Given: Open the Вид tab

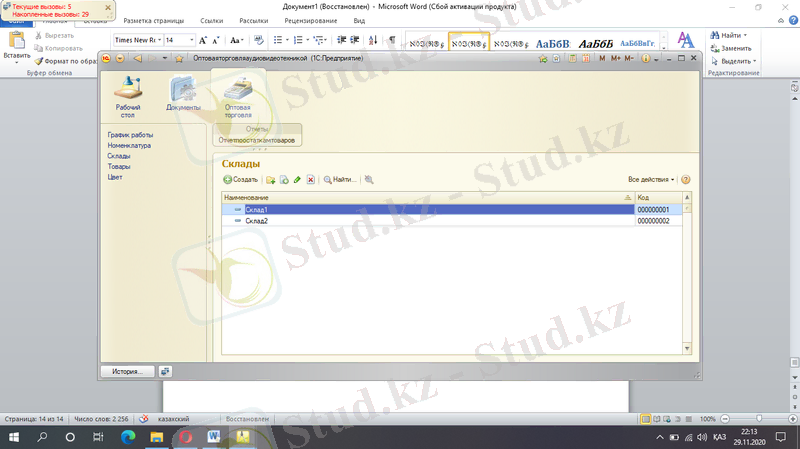Looking at the screenshot, I should coord(359,21).
